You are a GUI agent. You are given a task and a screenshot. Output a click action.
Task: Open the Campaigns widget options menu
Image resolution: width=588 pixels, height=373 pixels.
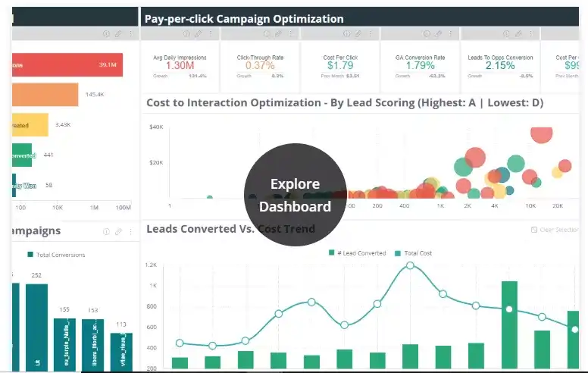(131, 231)
